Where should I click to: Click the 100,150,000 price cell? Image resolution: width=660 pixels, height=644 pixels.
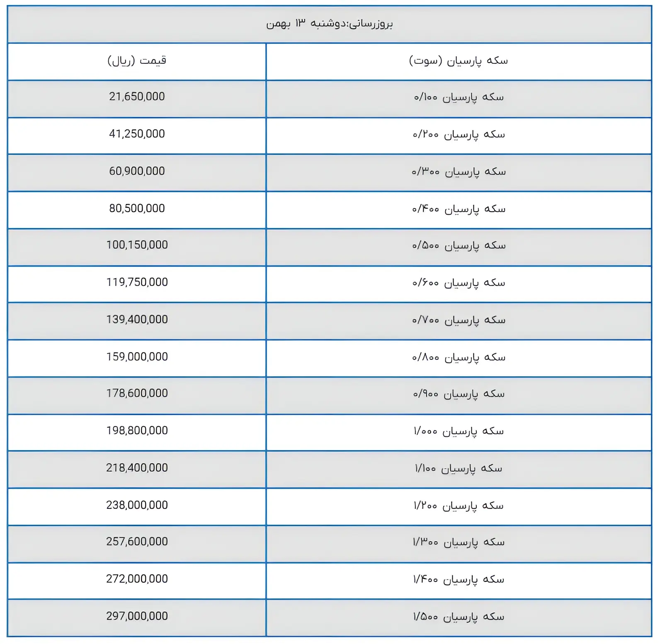(x=137, y=245)
